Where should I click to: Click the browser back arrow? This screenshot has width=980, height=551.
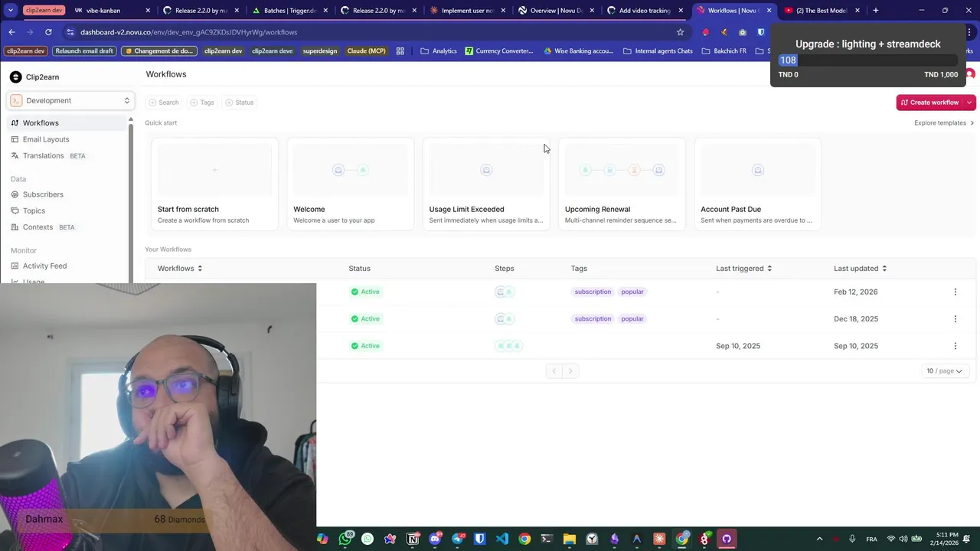pos(11,32)
